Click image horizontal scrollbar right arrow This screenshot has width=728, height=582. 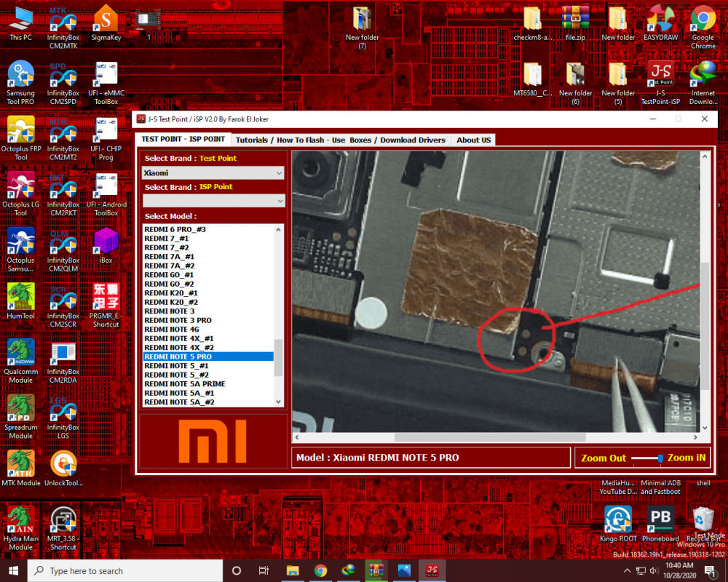[x=695, y=437]
